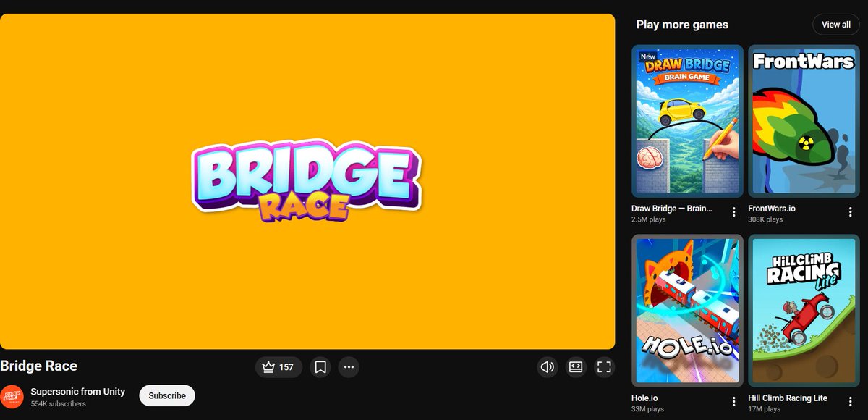The width and height of the screenshot is (868, 420).
Task: Switch to theater mode icon
Action: [576, 367]
